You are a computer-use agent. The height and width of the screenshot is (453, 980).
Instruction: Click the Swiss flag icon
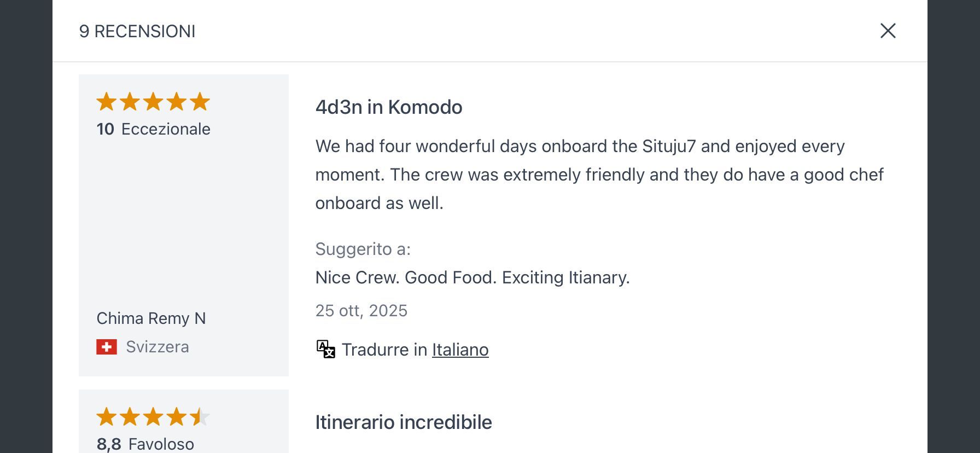click(107, 347)
